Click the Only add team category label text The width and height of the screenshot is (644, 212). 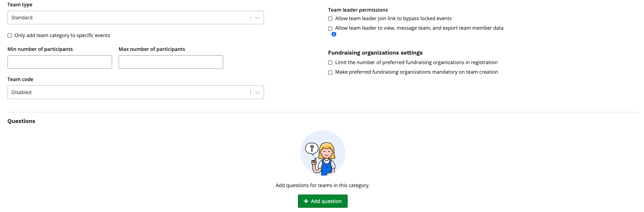[62, 36]
